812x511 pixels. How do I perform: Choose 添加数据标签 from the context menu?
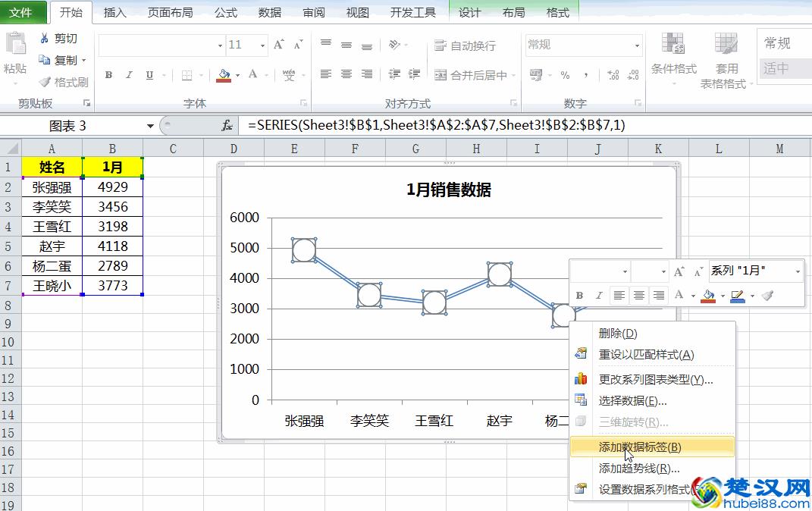652,447
